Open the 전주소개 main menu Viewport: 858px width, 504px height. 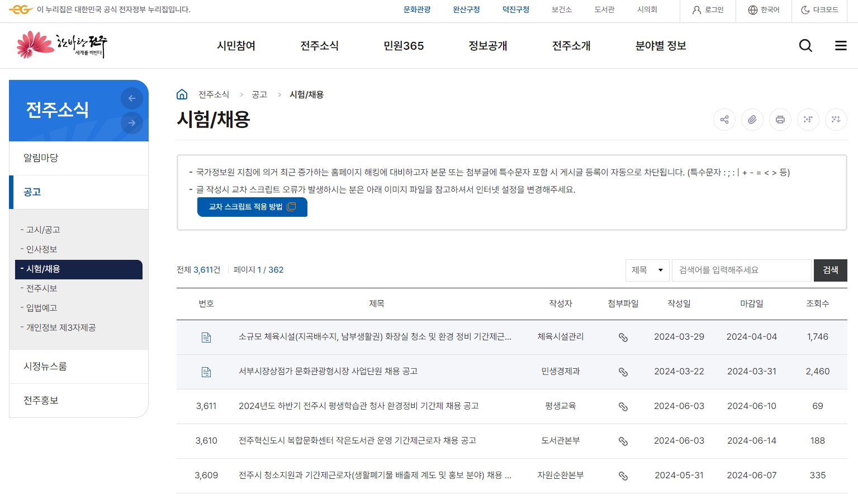click(x=571, y=46)
